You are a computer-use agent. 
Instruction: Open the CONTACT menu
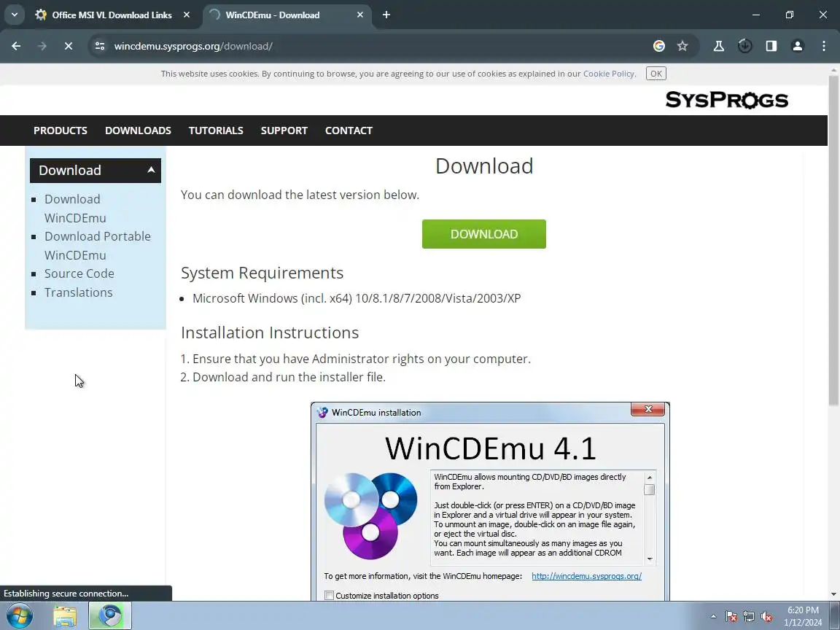coord(349,131)
